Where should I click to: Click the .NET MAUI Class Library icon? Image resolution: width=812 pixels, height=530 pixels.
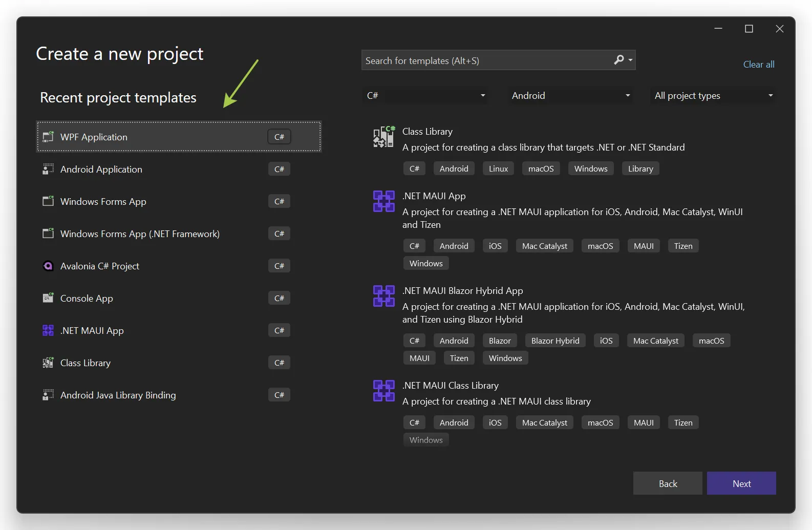click(x=384, y=391)
